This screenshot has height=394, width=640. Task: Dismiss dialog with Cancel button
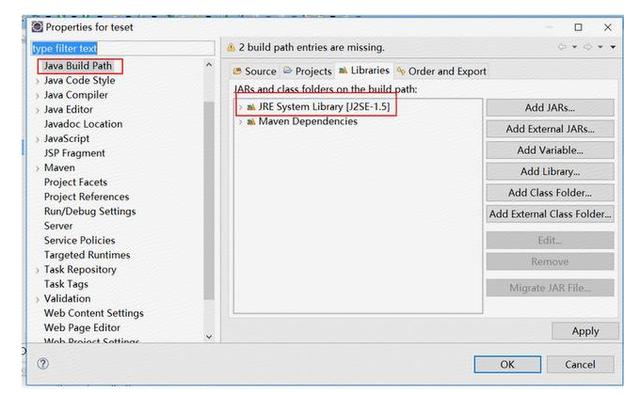(x=580, y=364)
